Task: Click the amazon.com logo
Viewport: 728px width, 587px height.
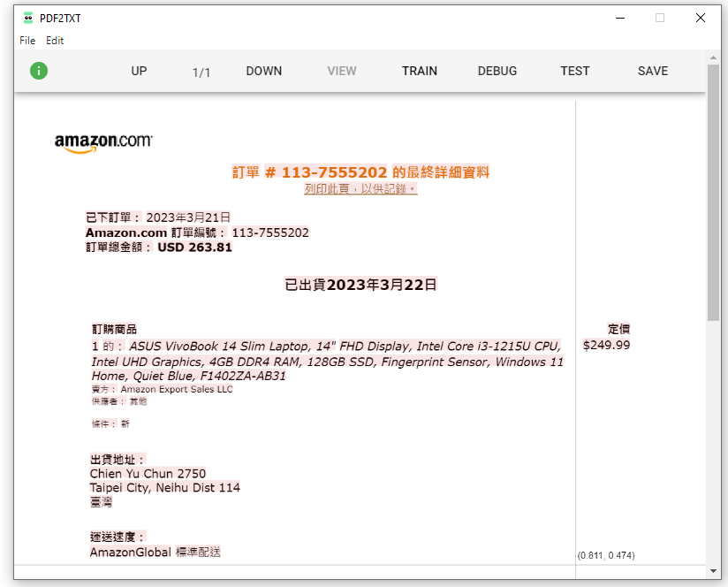Action: point(103,143)
